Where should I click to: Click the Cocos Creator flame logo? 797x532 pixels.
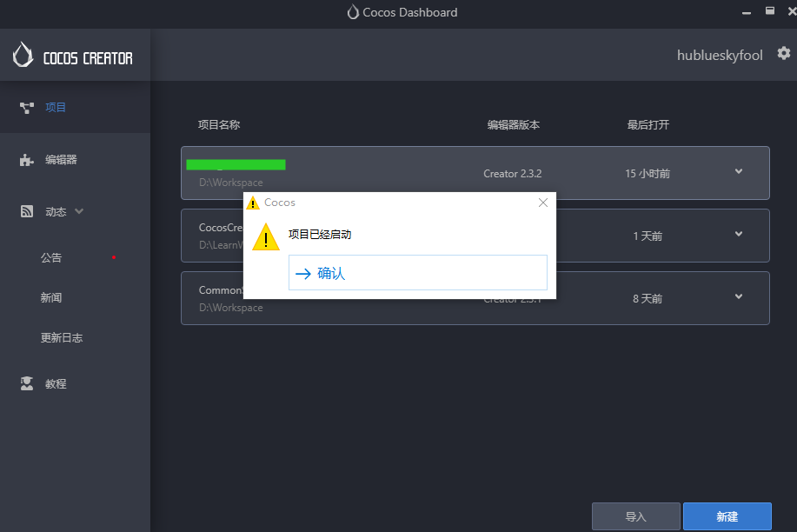click(23, 55)
